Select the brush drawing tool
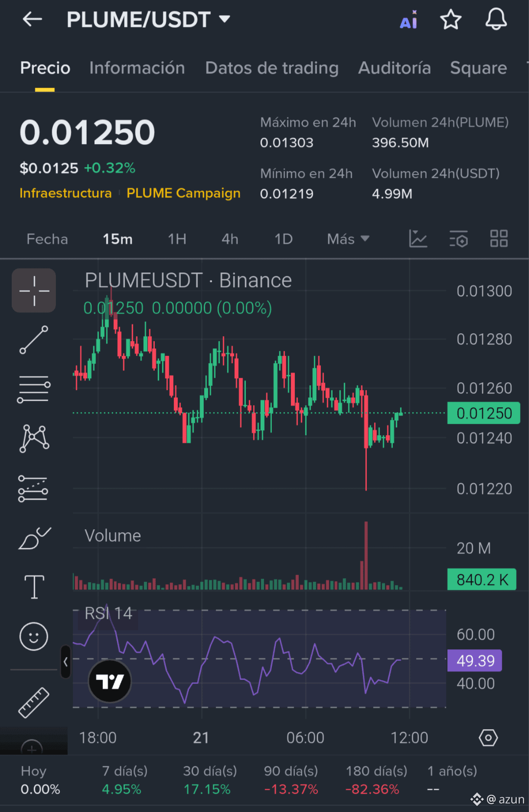The image size is (529, 812). click(x=34, y=538)
